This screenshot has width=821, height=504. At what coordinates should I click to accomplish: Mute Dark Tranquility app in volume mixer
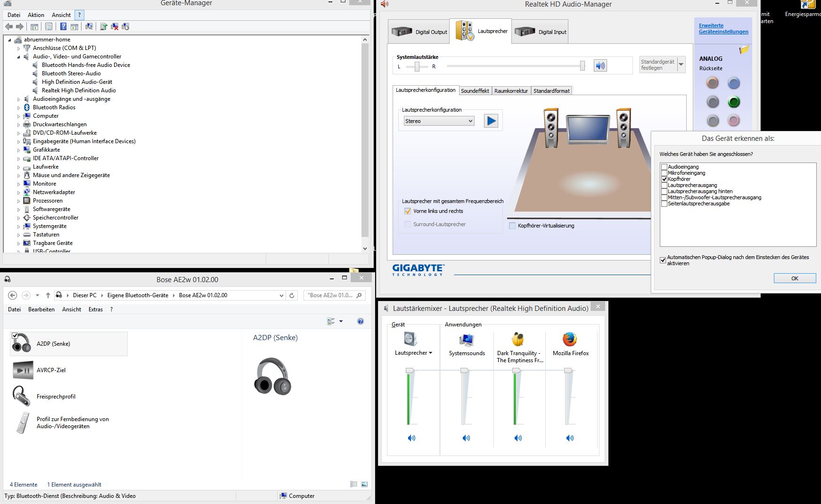518,438
